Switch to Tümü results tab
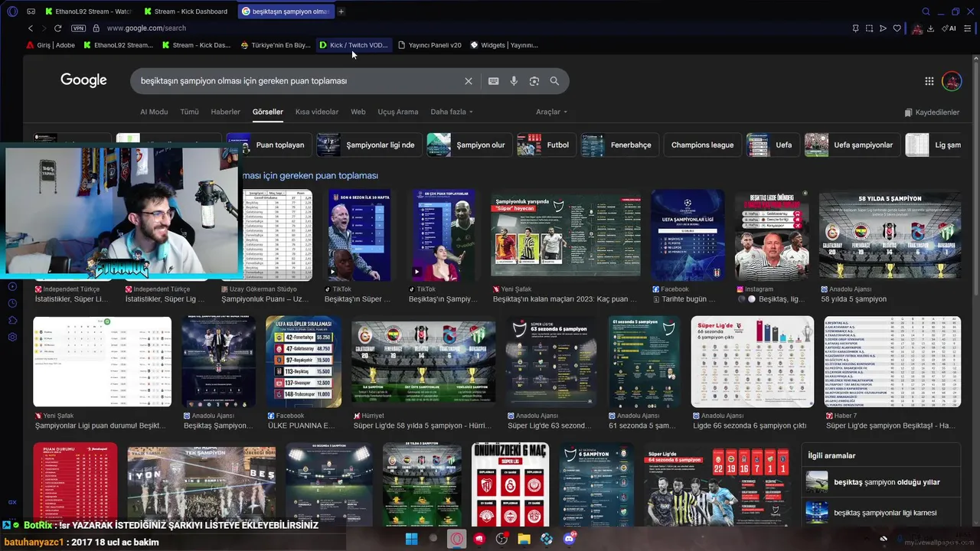This screenshot has width=980, height=551. point(189,112)
